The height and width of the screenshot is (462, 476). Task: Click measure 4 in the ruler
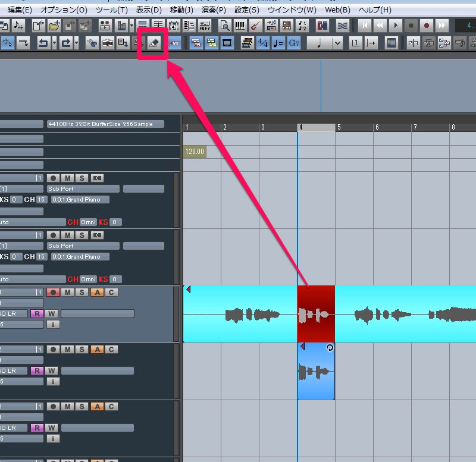(x=316, y=127)
